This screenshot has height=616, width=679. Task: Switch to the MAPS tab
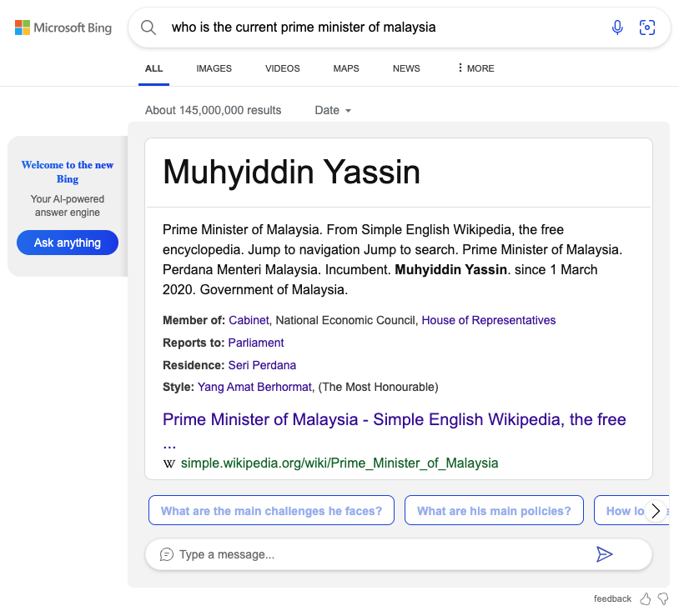click(346, 68)
